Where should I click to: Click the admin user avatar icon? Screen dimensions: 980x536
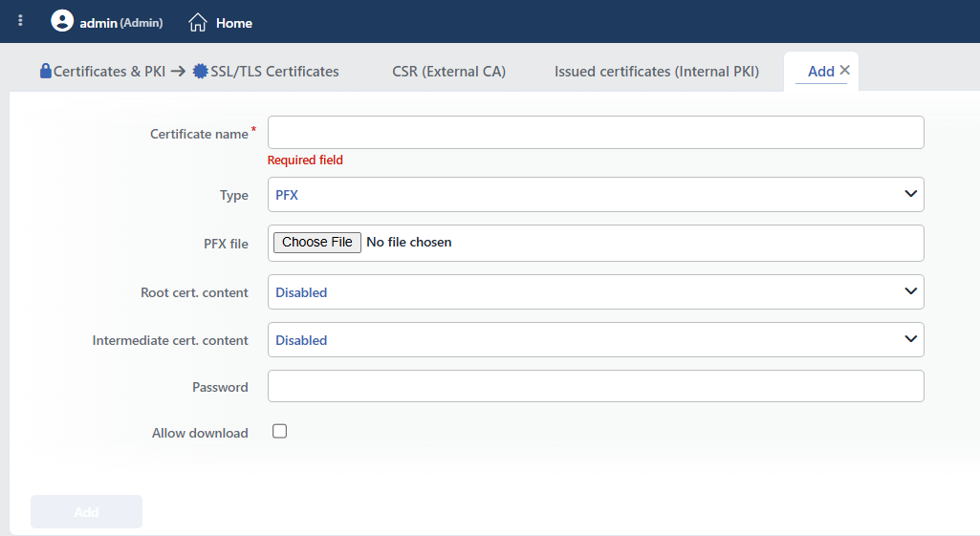(x=62, y=21)
